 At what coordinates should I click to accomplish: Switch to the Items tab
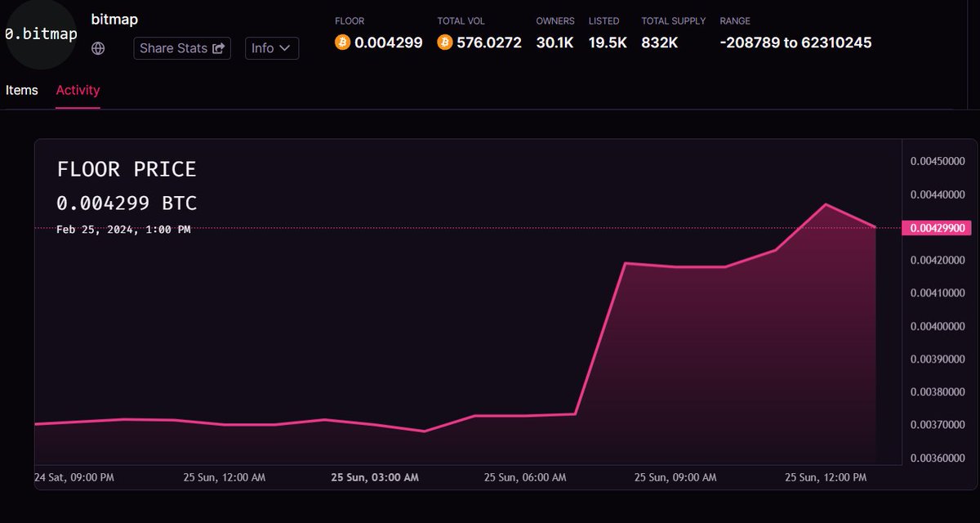click(22, 90)
